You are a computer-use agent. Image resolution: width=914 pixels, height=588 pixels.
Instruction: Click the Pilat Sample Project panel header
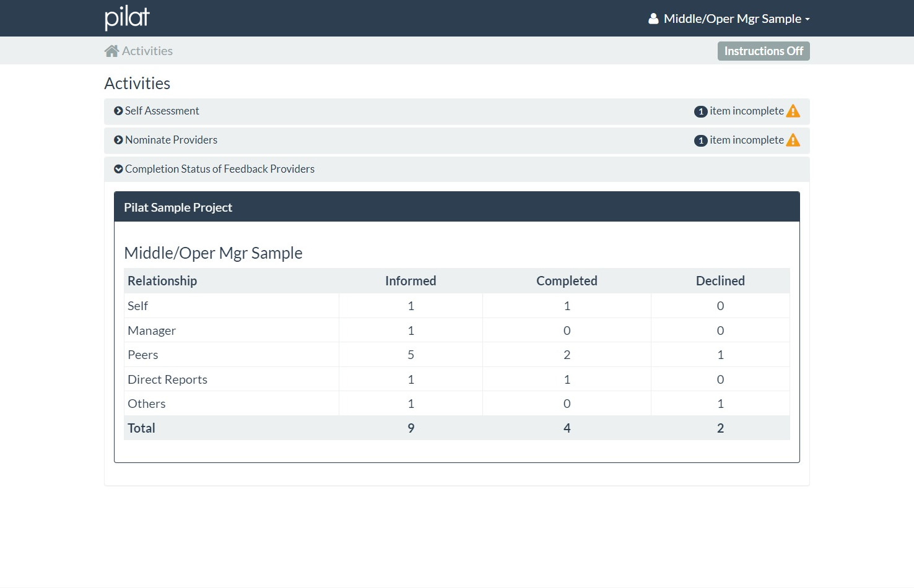tap(456, 207)
